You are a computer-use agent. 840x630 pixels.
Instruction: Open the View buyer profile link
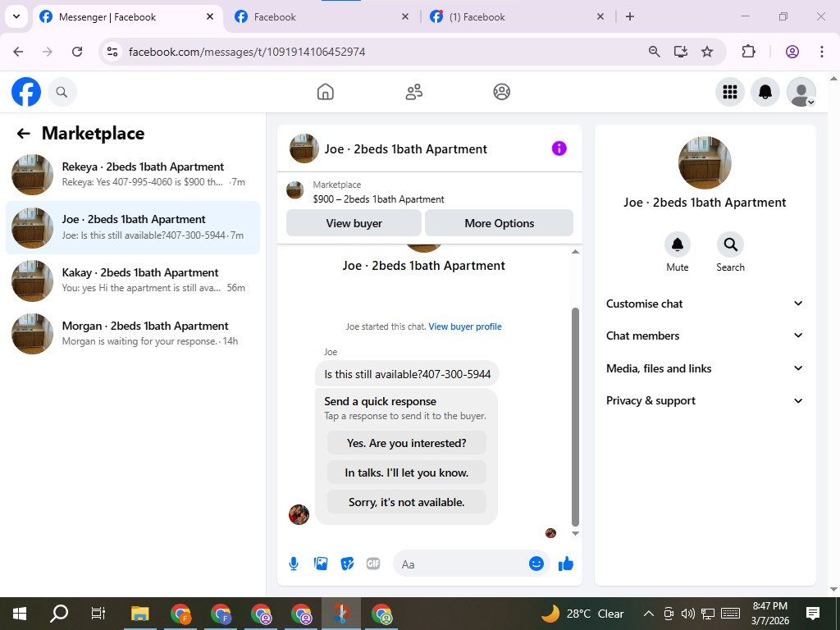click(x=465, y=326)
